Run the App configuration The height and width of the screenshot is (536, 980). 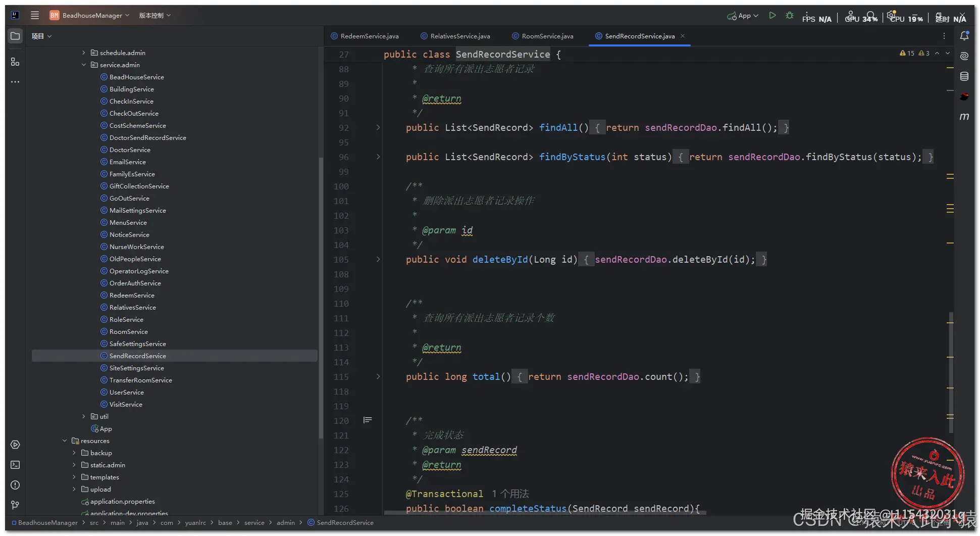pos(772,16)
